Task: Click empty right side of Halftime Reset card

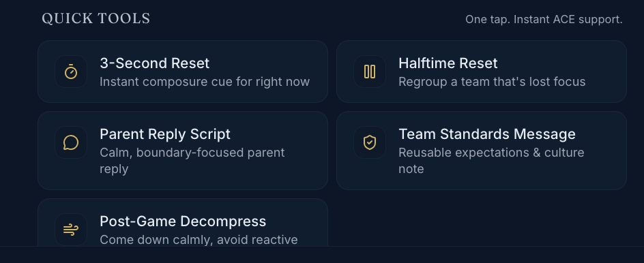Action: (x=607, y=72)
